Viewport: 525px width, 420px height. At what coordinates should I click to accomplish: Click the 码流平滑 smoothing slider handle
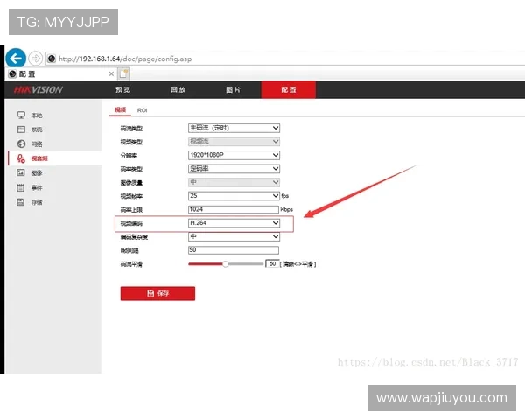coord(226,263)
